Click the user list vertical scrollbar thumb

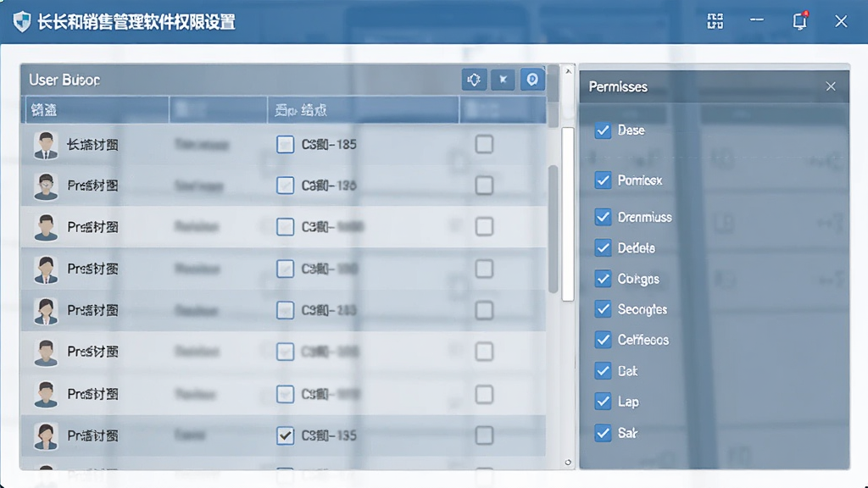(568, 214)
